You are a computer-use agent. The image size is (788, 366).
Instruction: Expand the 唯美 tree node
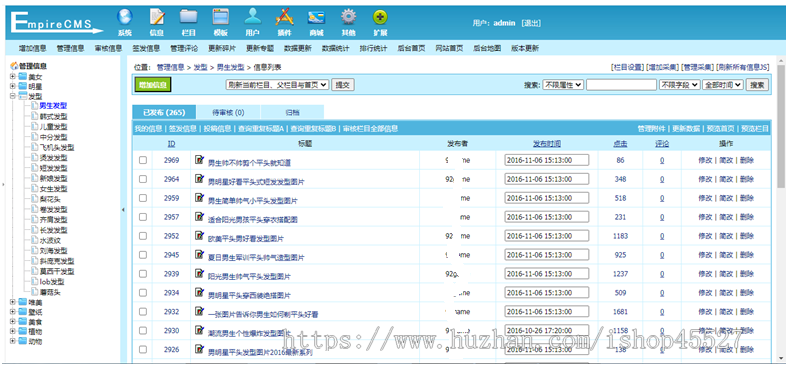(13, 302)
